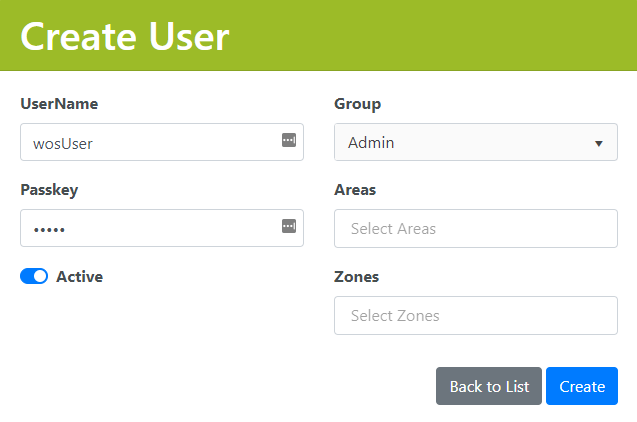
Task: Click the masked dots in Passkey
Action: (x=48, y=230)
